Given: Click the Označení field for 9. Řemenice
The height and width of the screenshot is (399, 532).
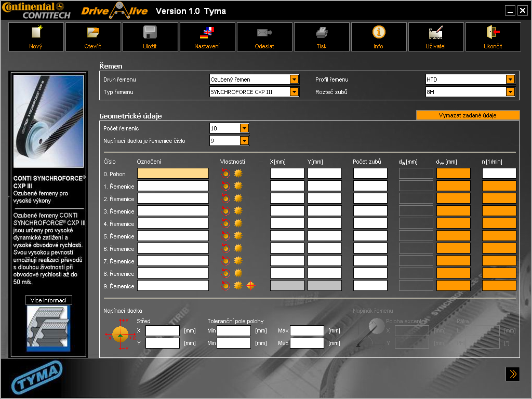Looking at the screenshot, I should (x=172, y=286).
